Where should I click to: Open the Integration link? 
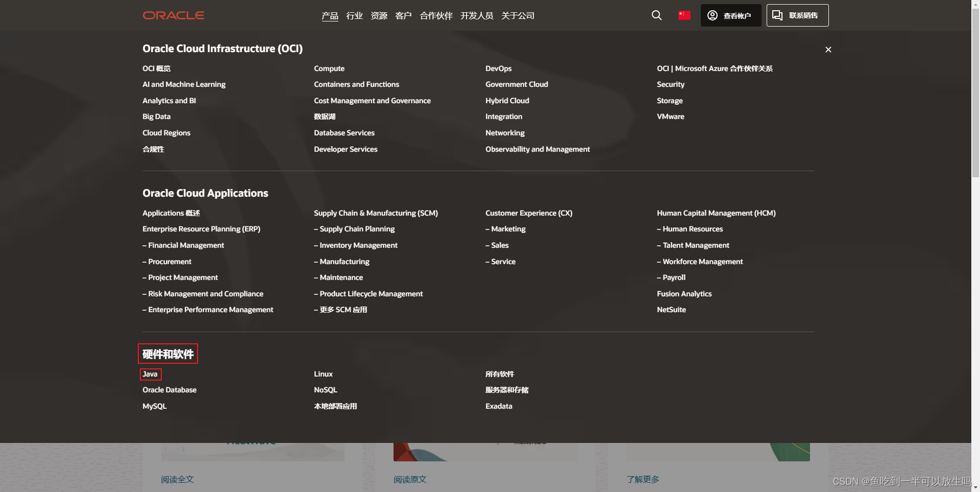(x=504, y=116)
